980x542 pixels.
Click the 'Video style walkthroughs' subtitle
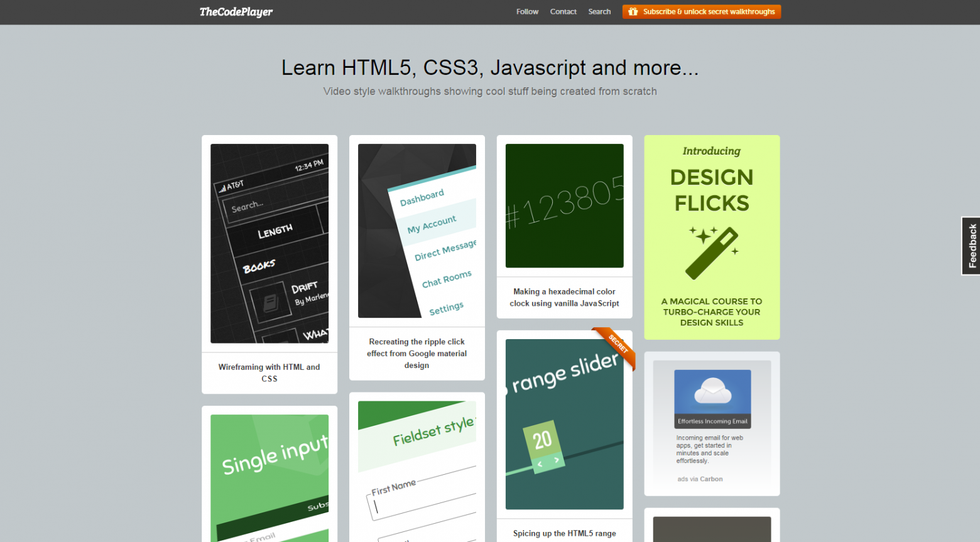(x=490, y=91)
